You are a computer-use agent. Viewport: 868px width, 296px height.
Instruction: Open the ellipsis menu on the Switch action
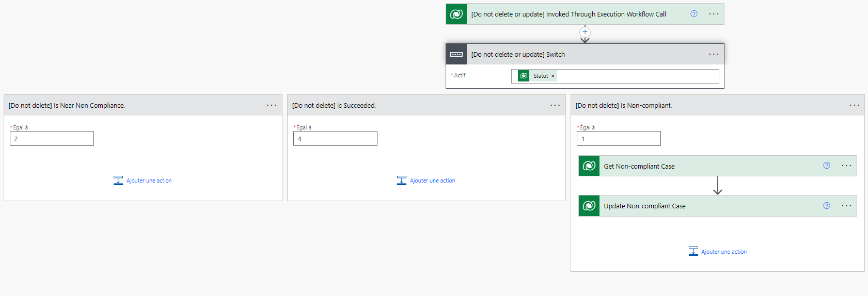pyautogui.click(x=714, y=54)
